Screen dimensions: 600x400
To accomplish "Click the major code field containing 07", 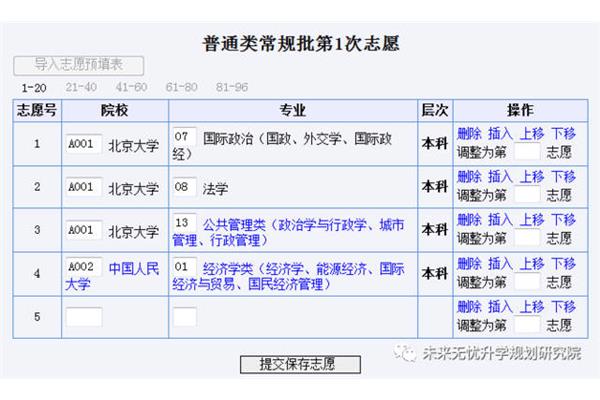I will coord(185,137).
